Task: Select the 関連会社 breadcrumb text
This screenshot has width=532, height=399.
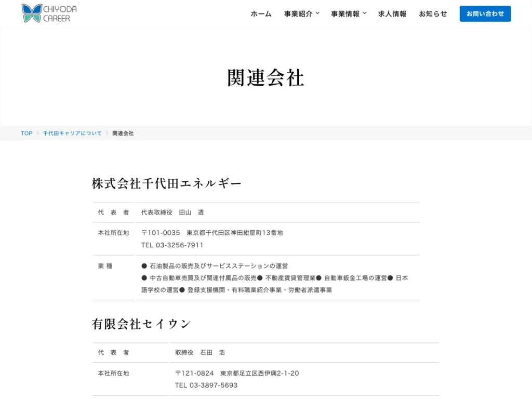Action: pyautogui.click(x=123, y=134)
